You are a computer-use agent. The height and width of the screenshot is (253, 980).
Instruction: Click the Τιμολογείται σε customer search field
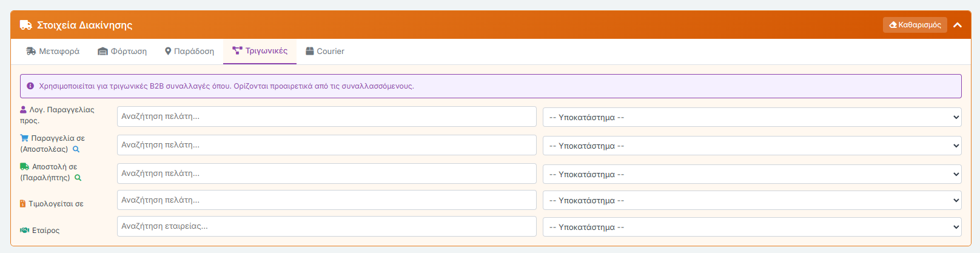326,200
